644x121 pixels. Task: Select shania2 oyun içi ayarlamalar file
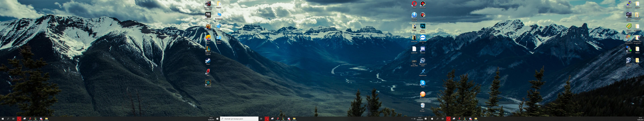pos(638,39)
